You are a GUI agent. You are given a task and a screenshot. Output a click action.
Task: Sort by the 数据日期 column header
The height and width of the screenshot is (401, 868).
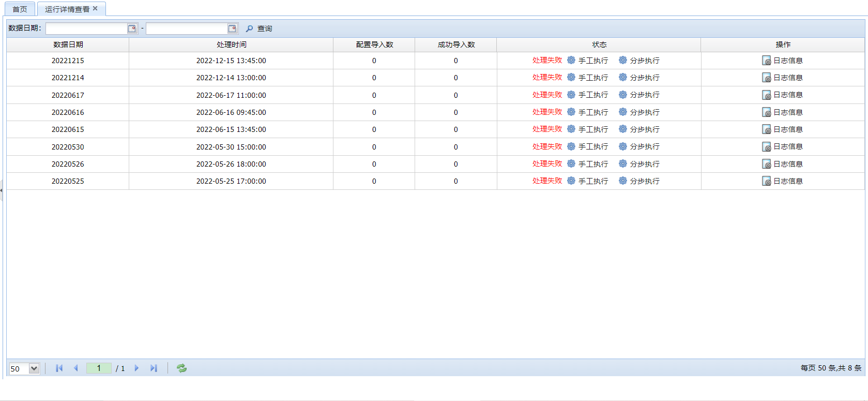[68, 44]
